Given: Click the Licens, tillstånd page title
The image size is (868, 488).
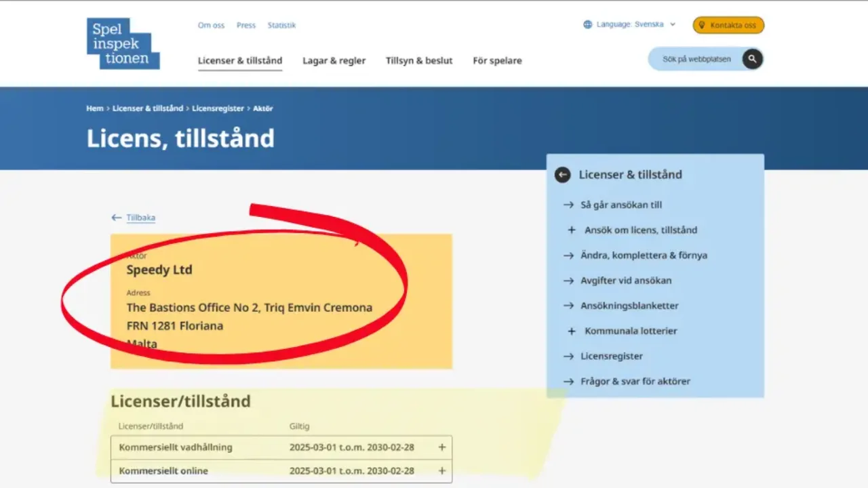Looking at the screenshot, I should [x=180, y=138].
